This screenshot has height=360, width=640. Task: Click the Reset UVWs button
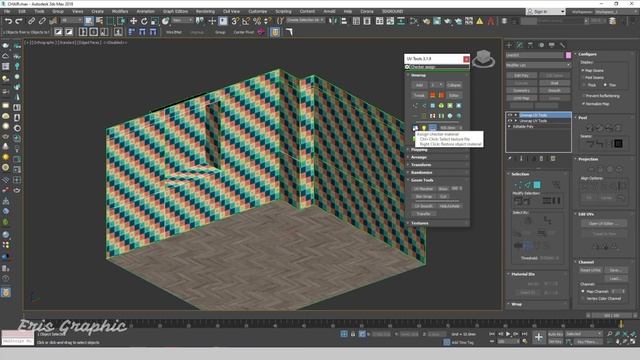pyautogui.click(x=590, y=270)
